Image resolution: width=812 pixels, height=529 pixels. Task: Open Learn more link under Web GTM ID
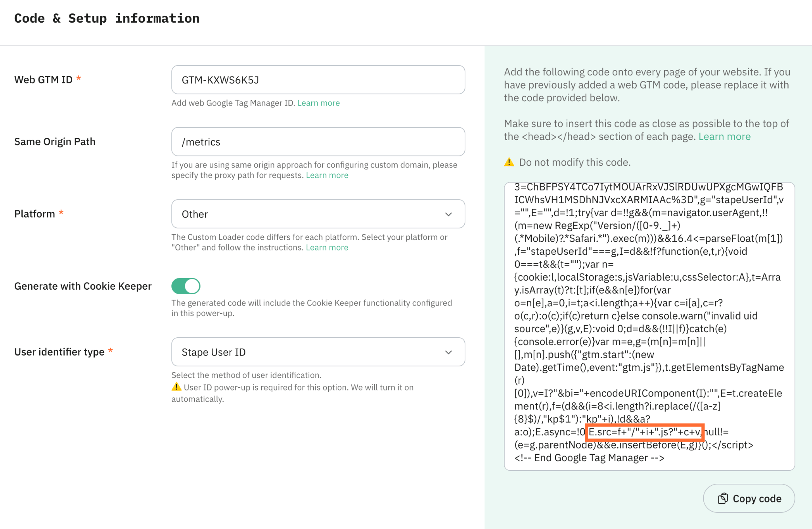coord(318,103)
